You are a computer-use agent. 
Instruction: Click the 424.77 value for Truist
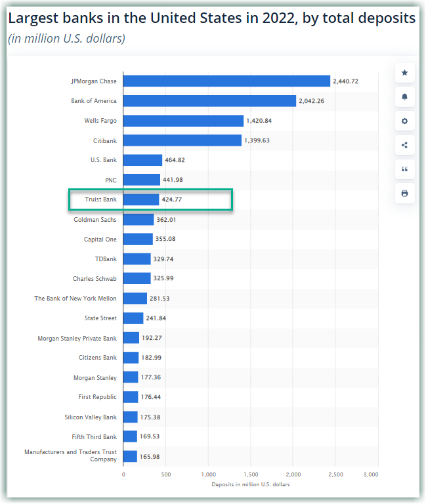pyautogui.click(x=172, y=199)
